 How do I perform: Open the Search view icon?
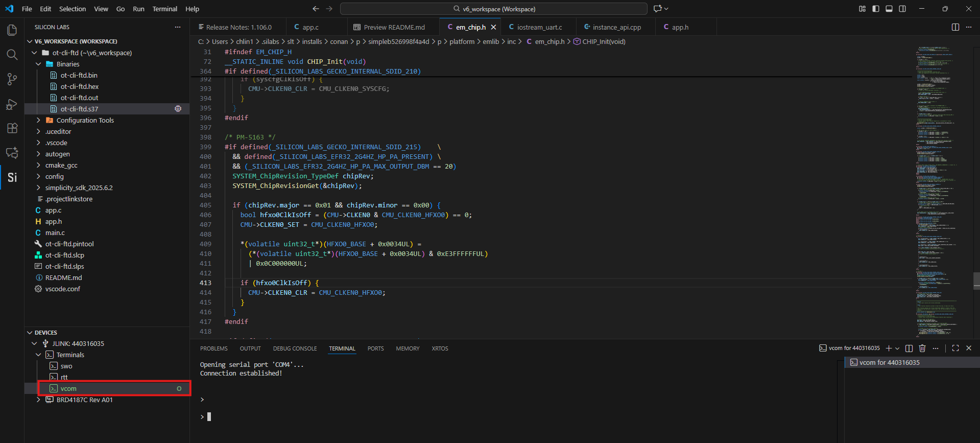click(12, 55)
